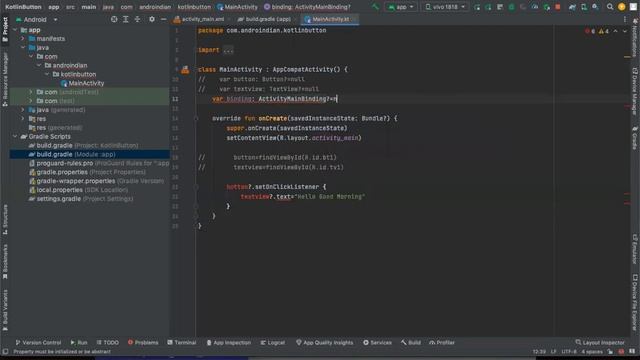Click 4 spaces indent setting in status bar
The width and height of the screenshot is (640, 360).
coord(592,351)
